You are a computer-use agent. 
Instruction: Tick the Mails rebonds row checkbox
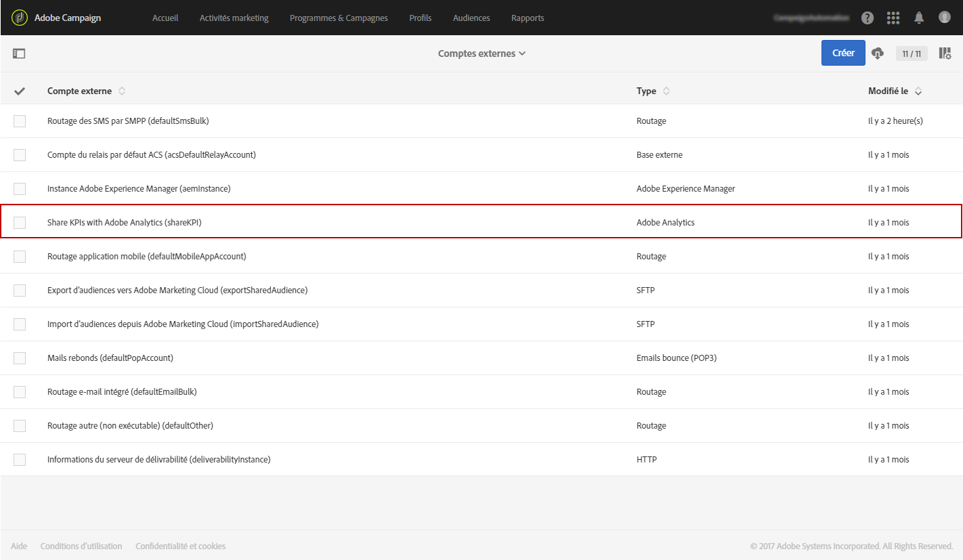[20, 358]
